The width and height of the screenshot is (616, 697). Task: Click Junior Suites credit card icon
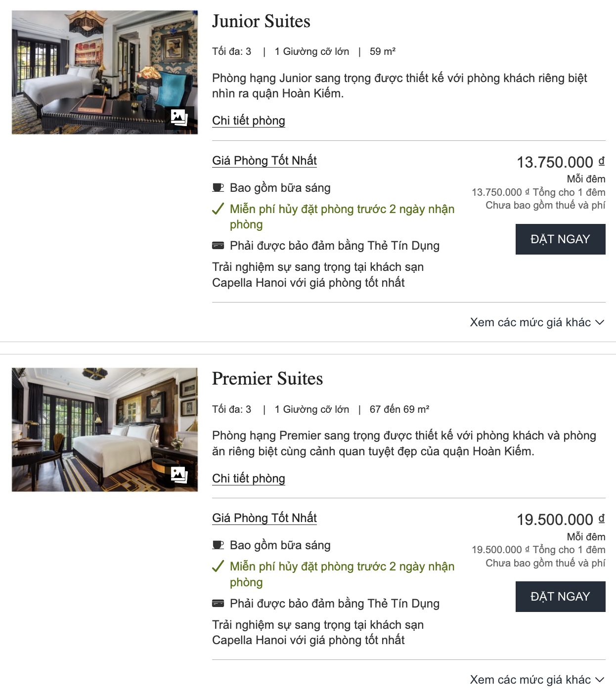pyautogui.click(x=218, y=246)
